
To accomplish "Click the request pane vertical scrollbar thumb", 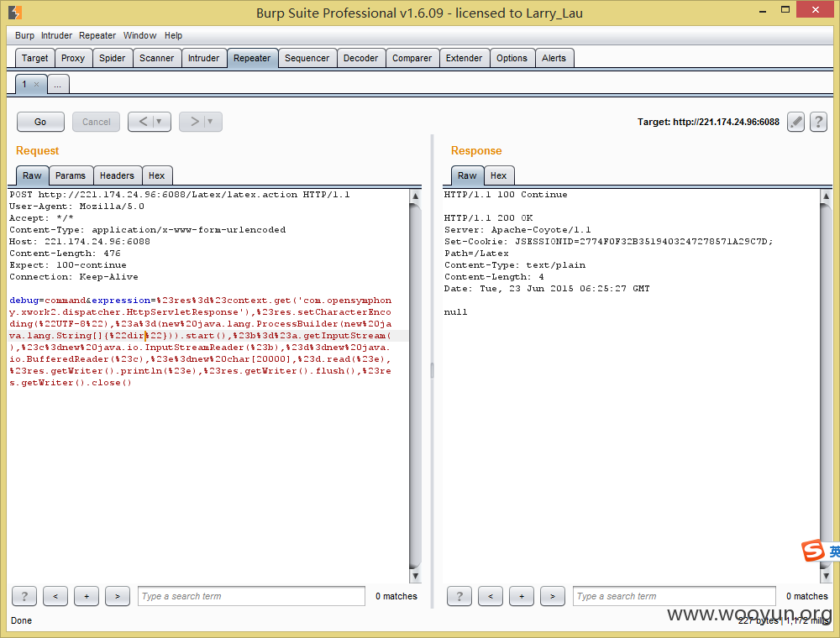I will point(415,385).
